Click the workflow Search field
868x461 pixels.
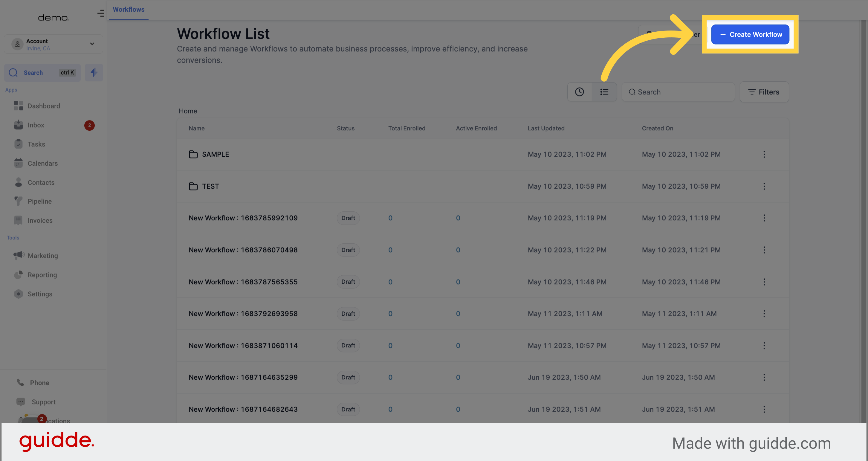pos(678,92)
